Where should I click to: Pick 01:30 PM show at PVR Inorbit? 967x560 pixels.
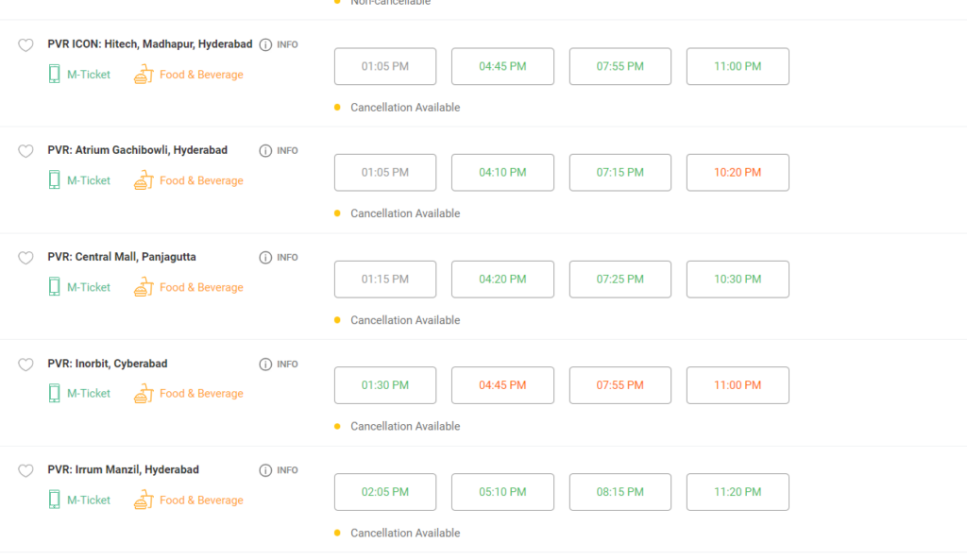[385, 385]
